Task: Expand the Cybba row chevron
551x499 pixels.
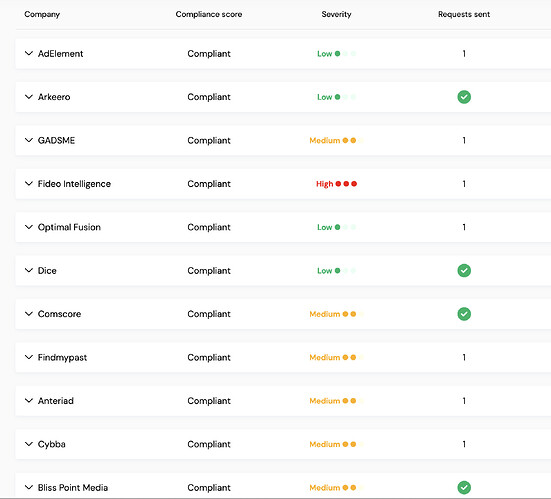Action: (x=29, y=444)
